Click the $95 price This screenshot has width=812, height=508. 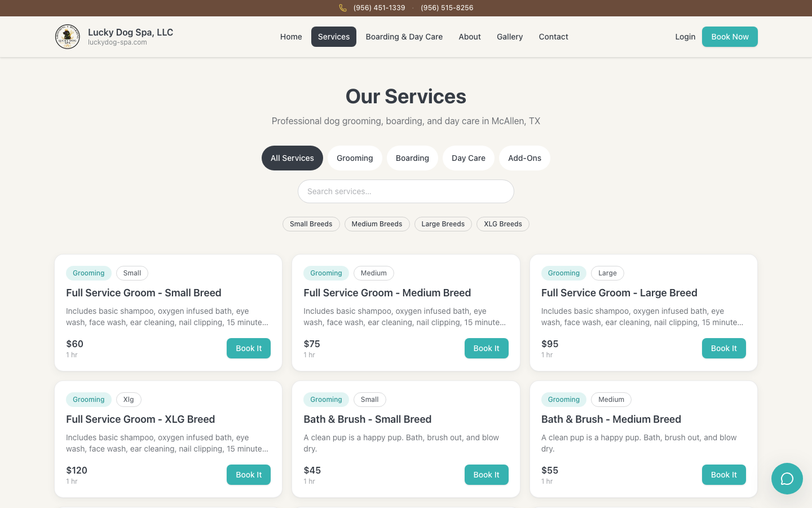pyautogui.click(x=550, y=344)
